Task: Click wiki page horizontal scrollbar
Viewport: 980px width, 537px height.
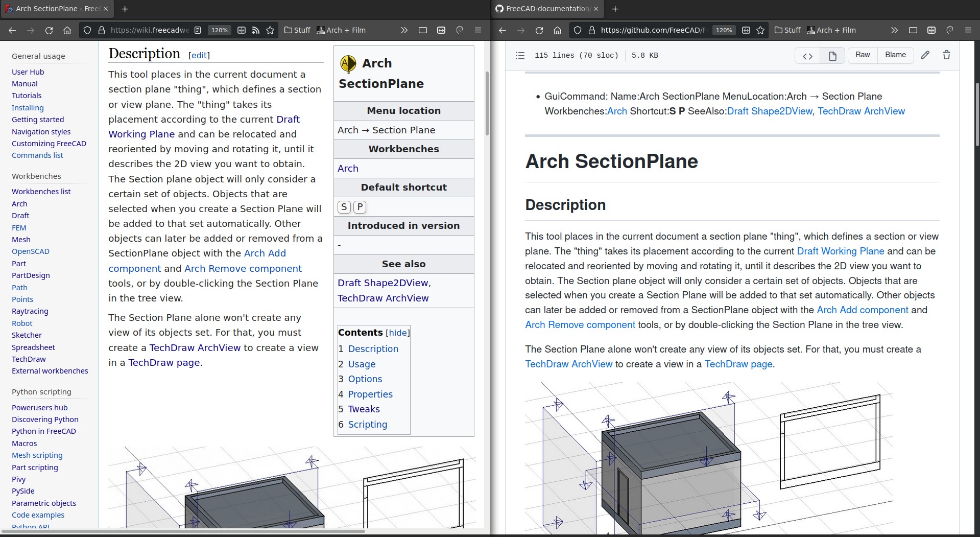Action: (x=183, y=531)
